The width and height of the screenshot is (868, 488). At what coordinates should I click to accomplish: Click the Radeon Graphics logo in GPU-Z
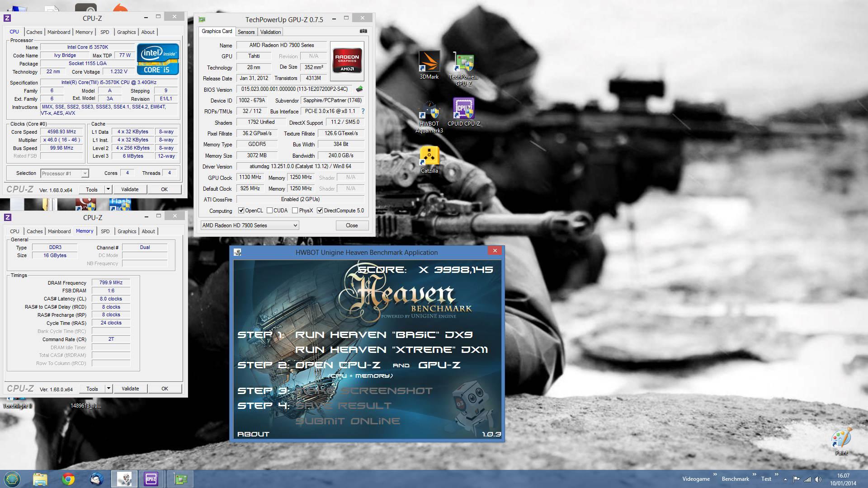[x=347, y=60]
